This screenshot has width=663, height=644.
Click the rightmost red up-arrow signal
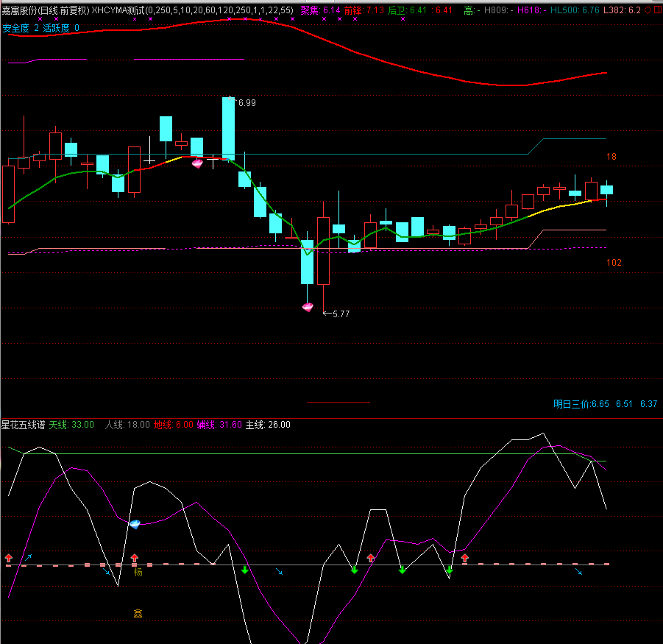465,559
